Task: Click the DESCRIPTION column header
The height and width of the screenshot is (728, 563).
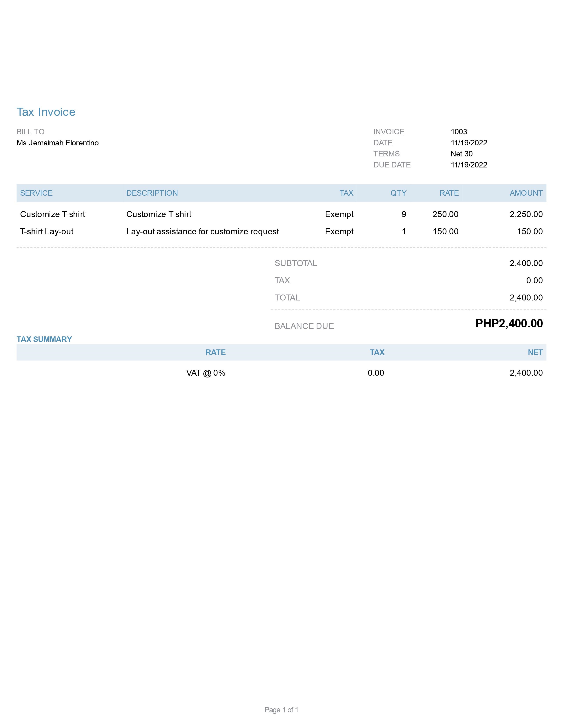Action: point(152,193)
